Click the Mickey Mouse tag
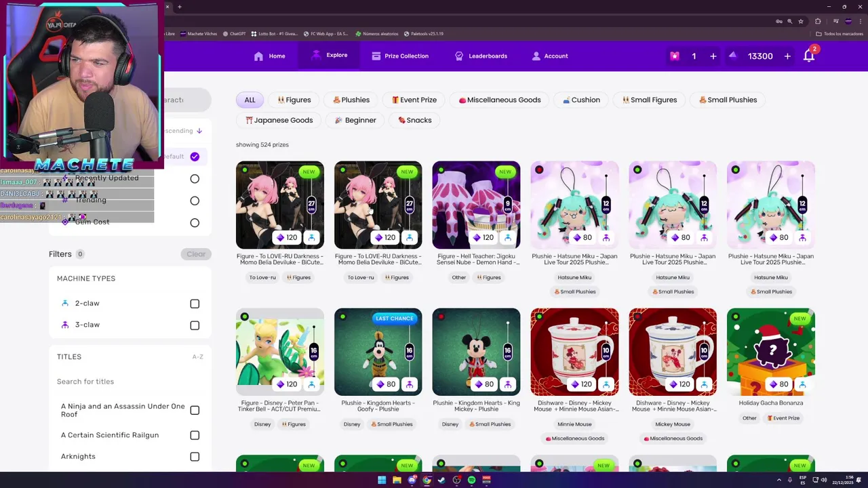Screen dimensions: 868x488 tap(673, 424)
